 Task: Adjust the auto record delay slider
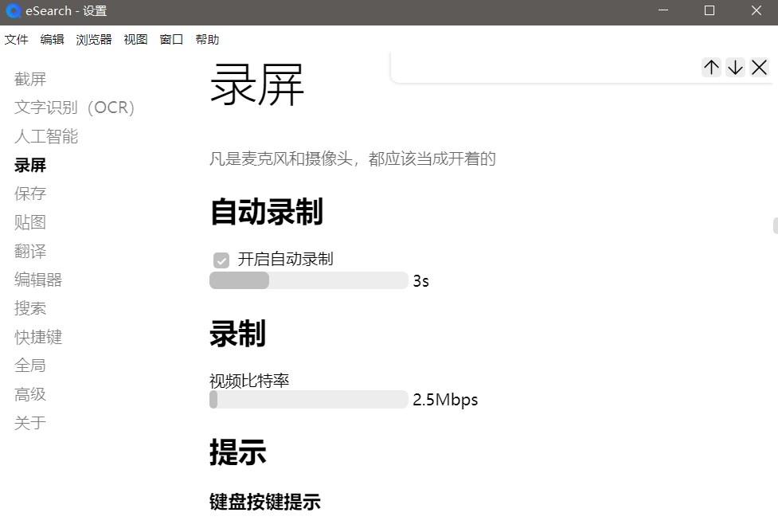pos(309,280)
